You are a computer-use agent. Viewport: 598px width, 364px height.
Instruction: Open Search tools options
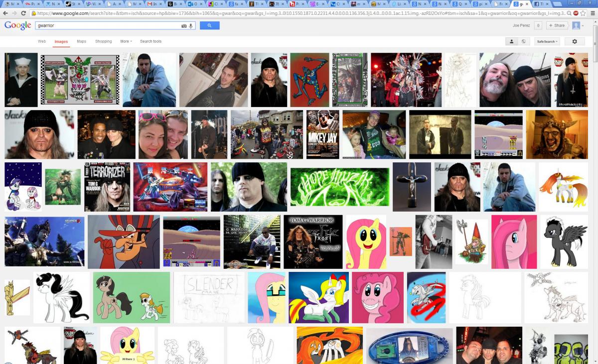[150, 41]
